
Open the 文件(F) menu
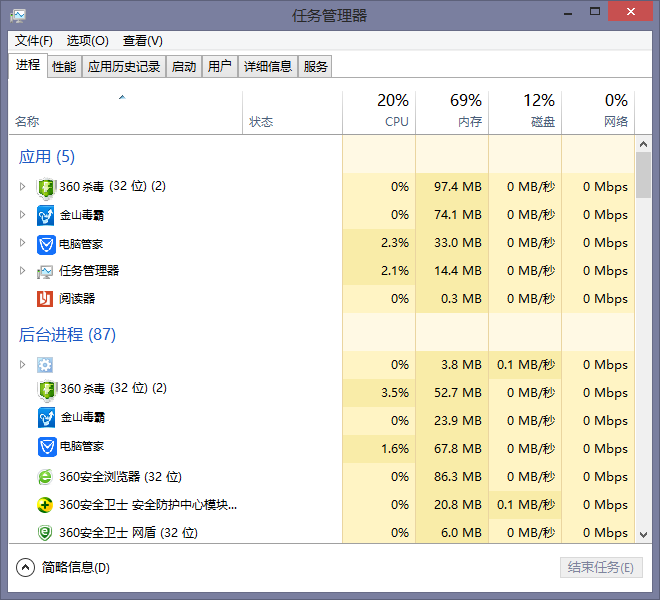coord(34,41)
